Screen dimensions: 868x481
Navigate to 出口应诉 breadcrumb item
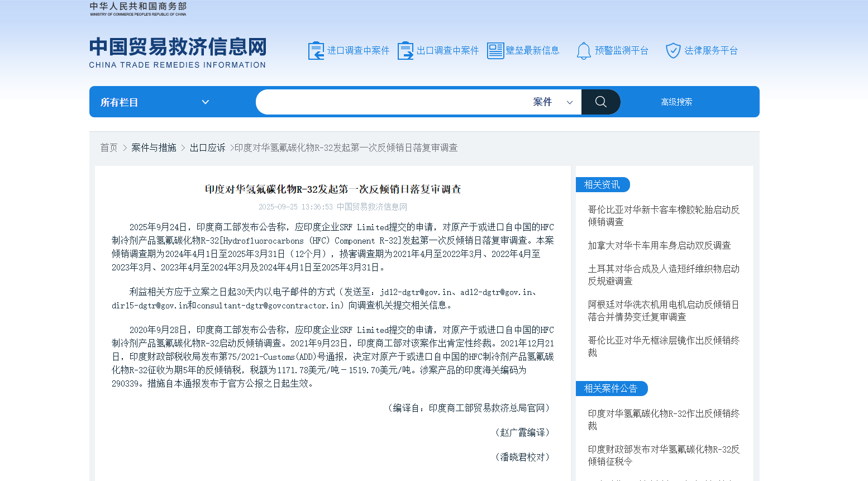pyautogui.click(x=207, y=147)
